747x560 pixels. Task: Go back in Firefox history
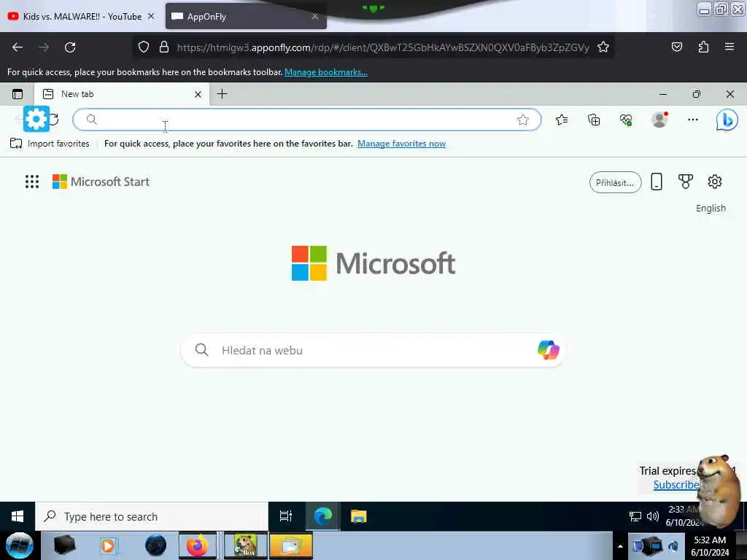[x=18, y=47]
